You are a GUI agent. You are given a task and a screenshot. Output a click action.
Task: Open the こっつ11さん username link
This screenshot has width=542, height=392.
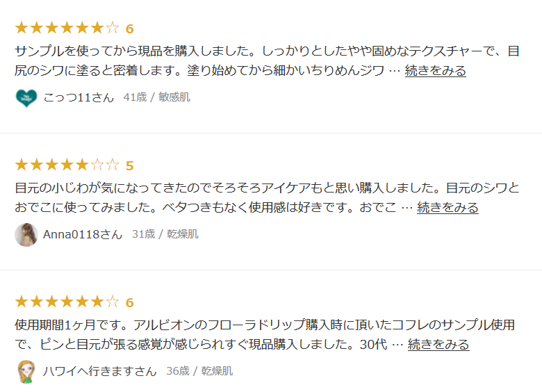[79, 97]
